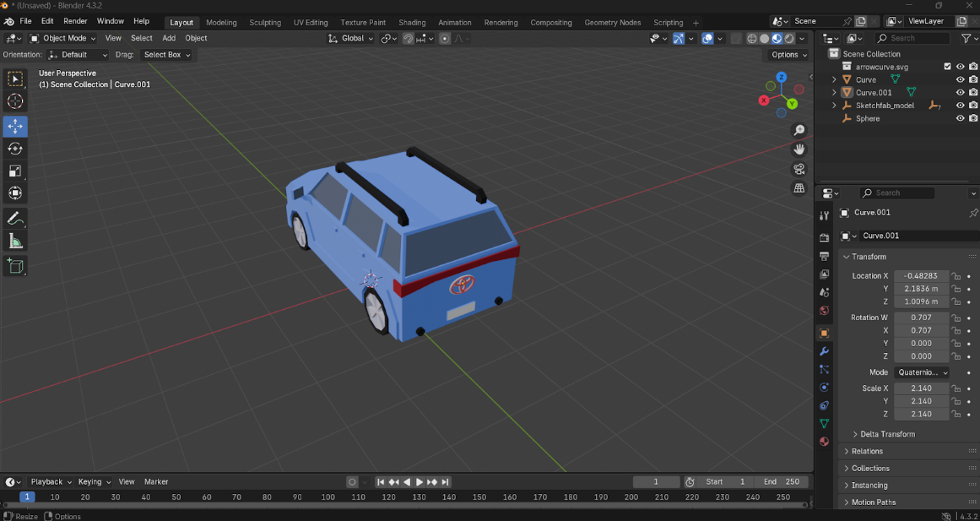Open the Global transform orientation dropdown
The height and width of the screenshot is (521, 980).
pos(351,38)
